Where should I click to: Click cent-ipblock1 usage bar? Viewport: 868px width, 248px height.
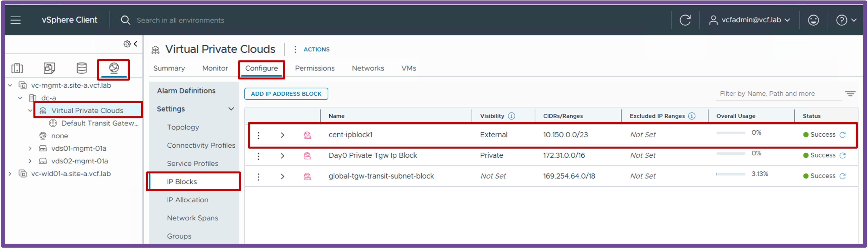coord(730,133)
